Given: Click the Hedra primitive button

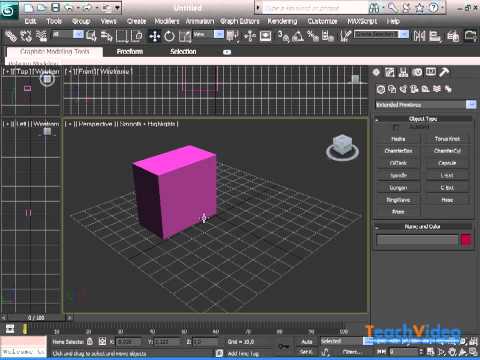Looking at the screenshot, I should 398,139.
